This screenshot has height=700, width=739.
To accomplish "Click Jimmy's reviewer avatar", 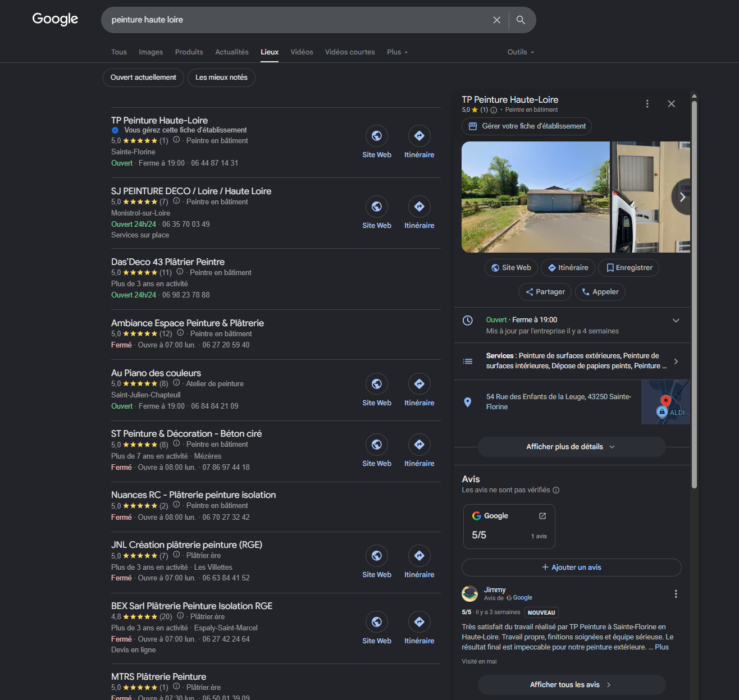I will (x=470, y=593).
